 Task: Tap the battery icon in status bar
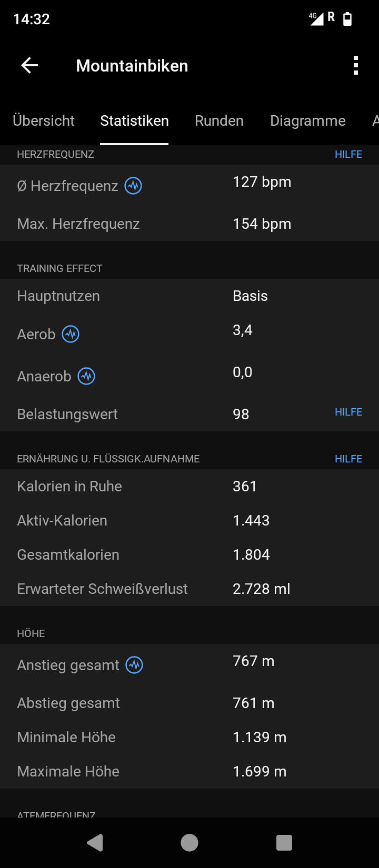coord(347,19)
